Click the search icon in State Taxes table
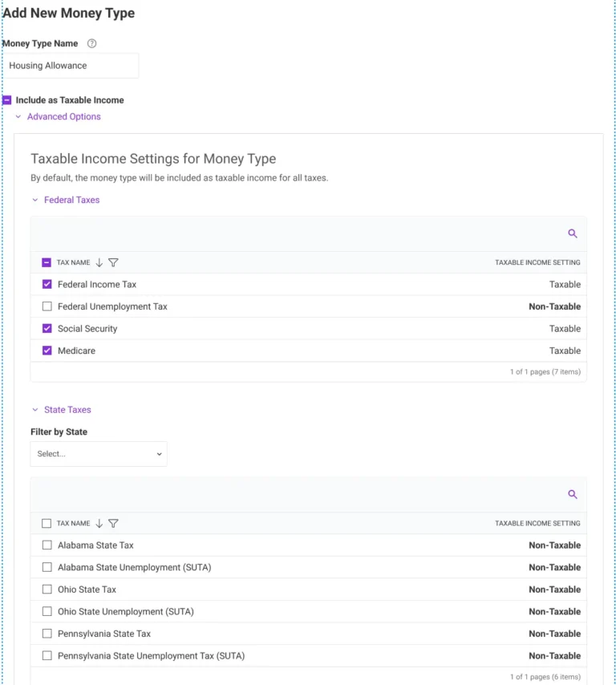616x685 pixels. pos(572,494)
